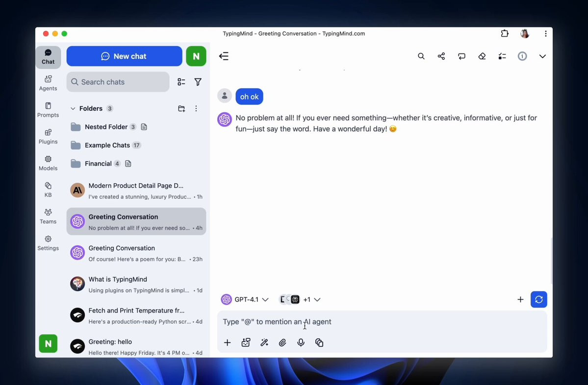Expand the Financial folder
Screen dimensions: 588x385
coord(98,164)
